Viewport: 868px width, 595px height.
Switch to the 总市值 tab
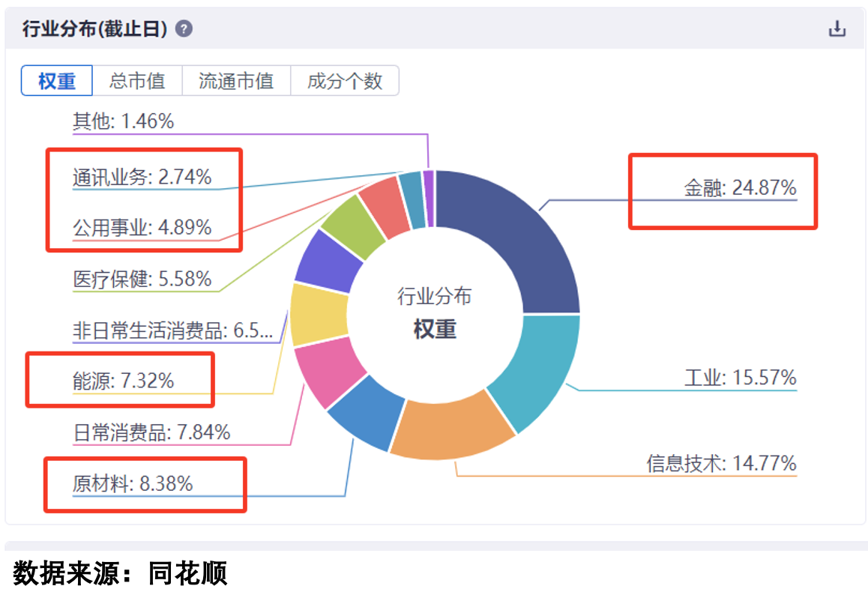[x=137, y=81]
